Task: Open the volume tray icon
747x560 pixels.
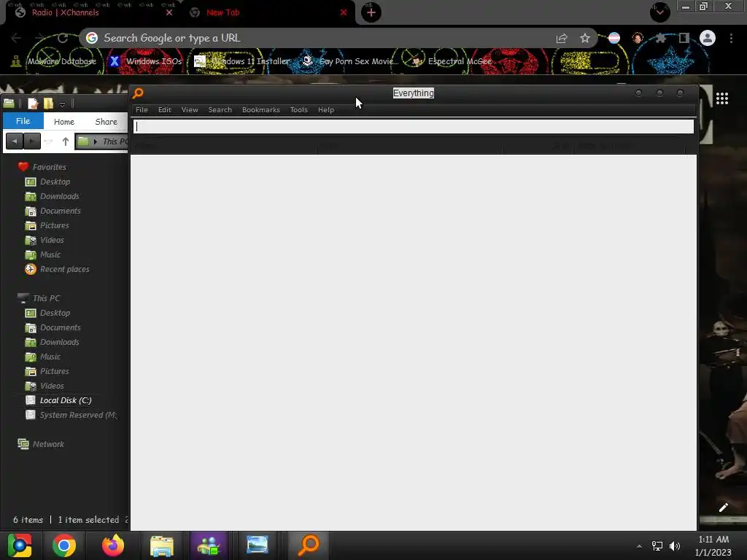Action: click(675, 546)
